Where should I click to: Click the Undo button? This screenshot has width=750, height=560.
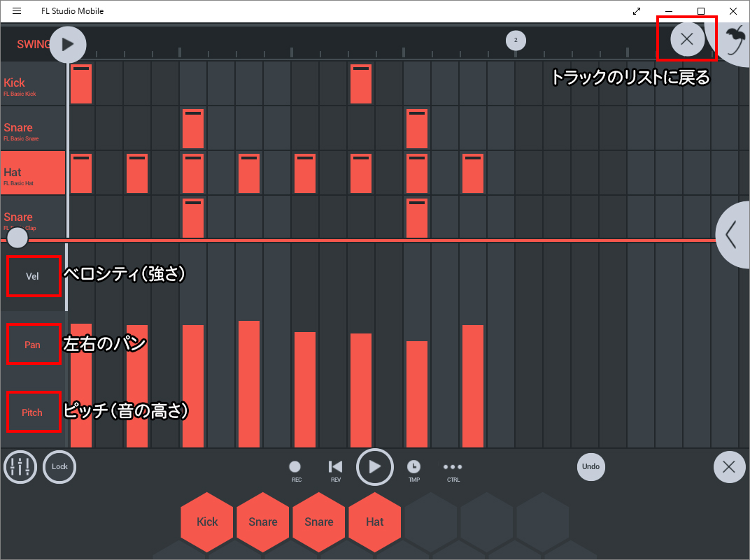(590, 466)
